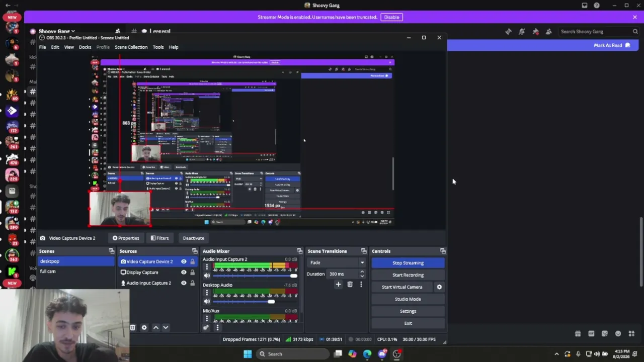Undock the Controls panel with its float icon
Screen dimensions: 644x362
coord(443,251)
